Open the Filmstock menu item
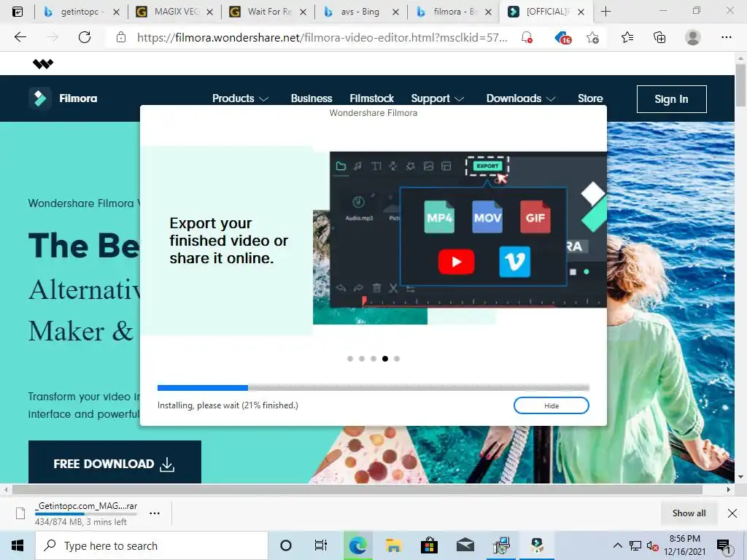Viewport: 747px width, 560px height. pyautogui.click(x=371, y=98)
